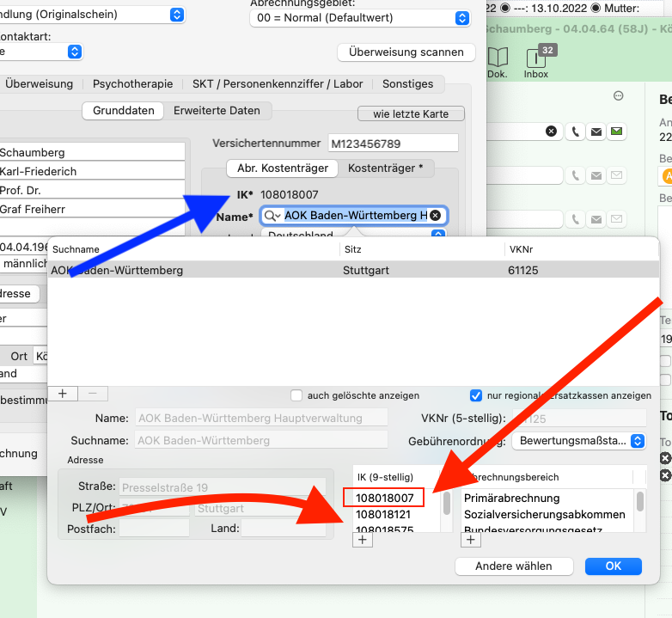Click the phone icon in first contact row
The height and width of the screenshot is (618, 672).
576,132
